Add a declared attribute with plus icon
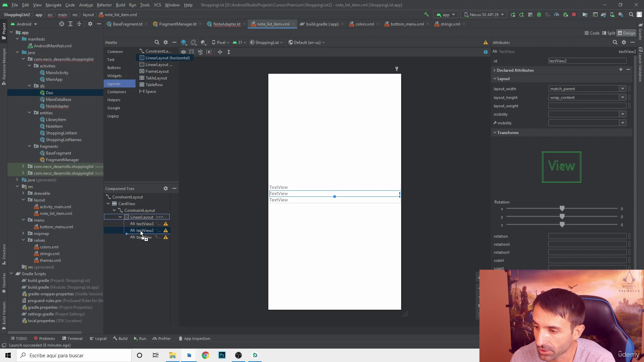Image resolution: width=644 pixels, height=362 pixels. (x=621, y=69)
